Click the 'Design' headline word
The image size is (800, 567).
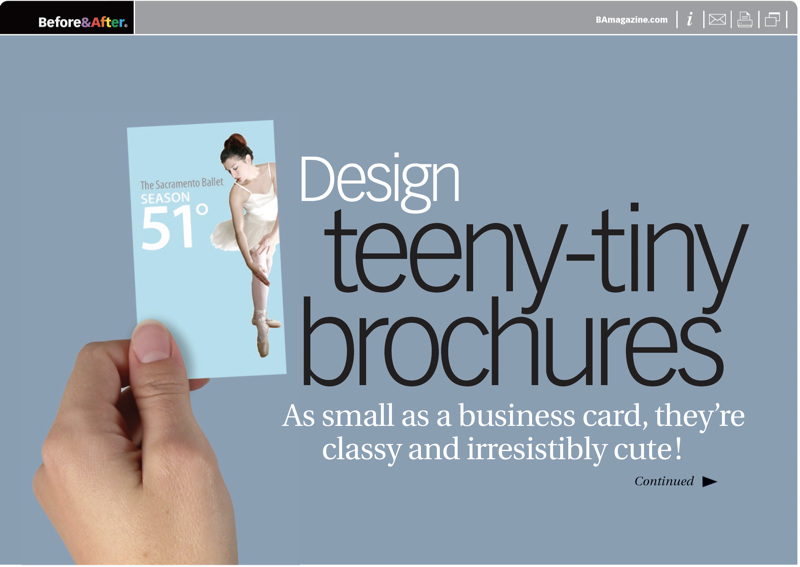point(379,183)
